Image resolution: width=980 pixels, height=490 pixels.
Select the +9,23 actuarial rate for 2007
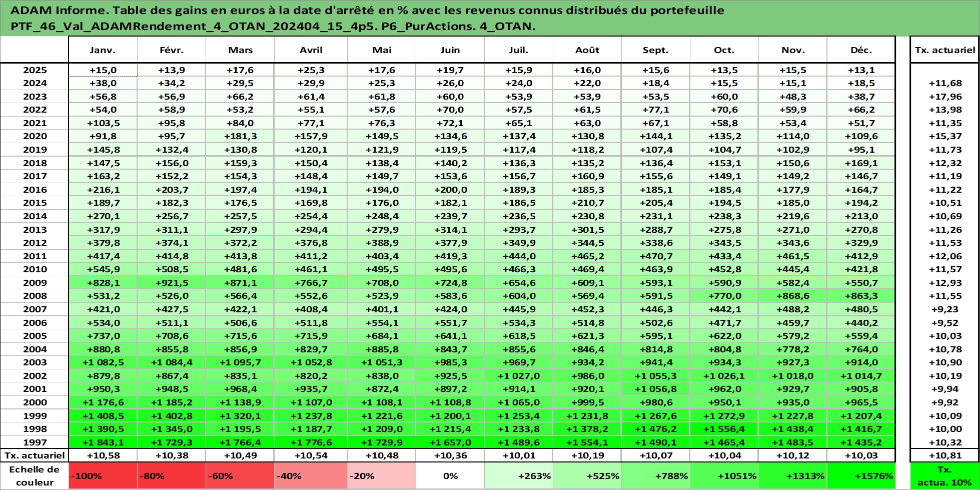click(945, 309)
